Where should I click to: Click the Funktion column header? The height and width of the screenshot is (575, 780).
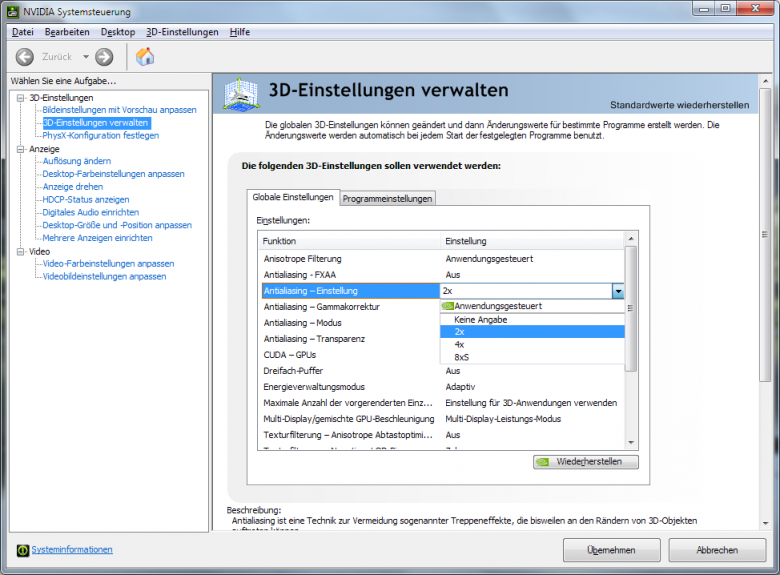(x=350, y=241)
